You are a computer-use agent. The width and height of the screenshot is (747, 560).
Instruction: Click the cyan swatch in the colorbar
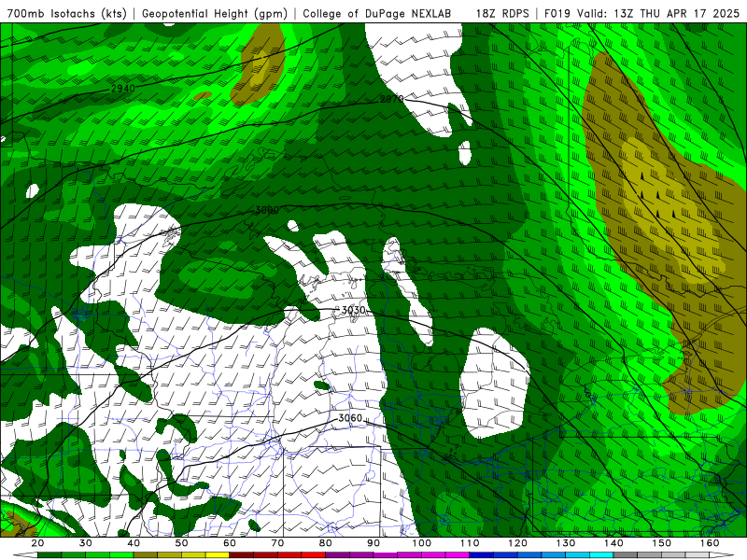click(x=601, y=555)
